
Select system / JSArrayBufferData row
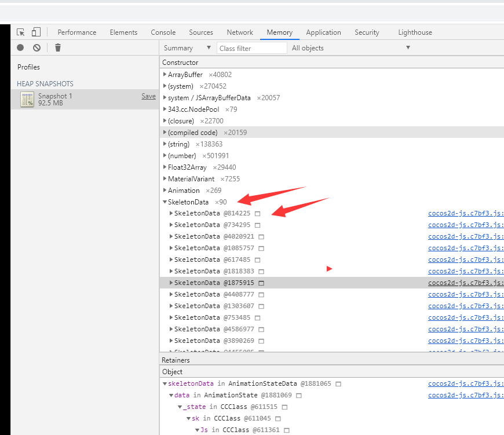point(332,98)
